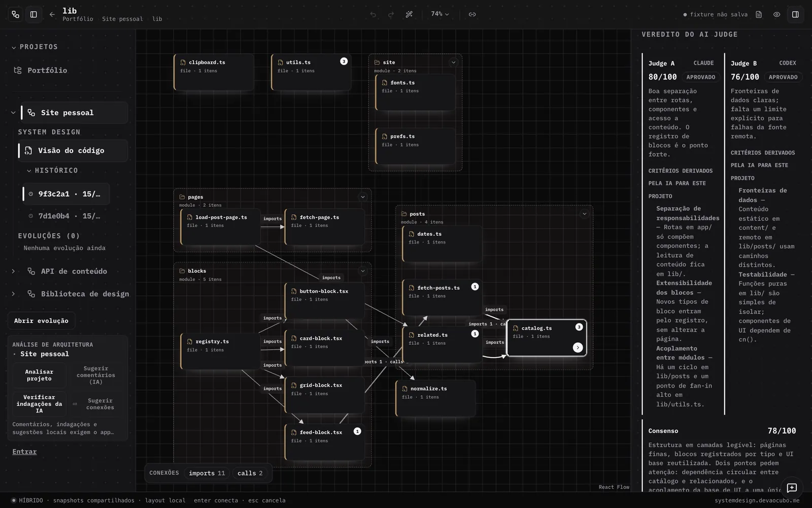
Task: Open the document icon beside fixture status
Action: (759, 14)
